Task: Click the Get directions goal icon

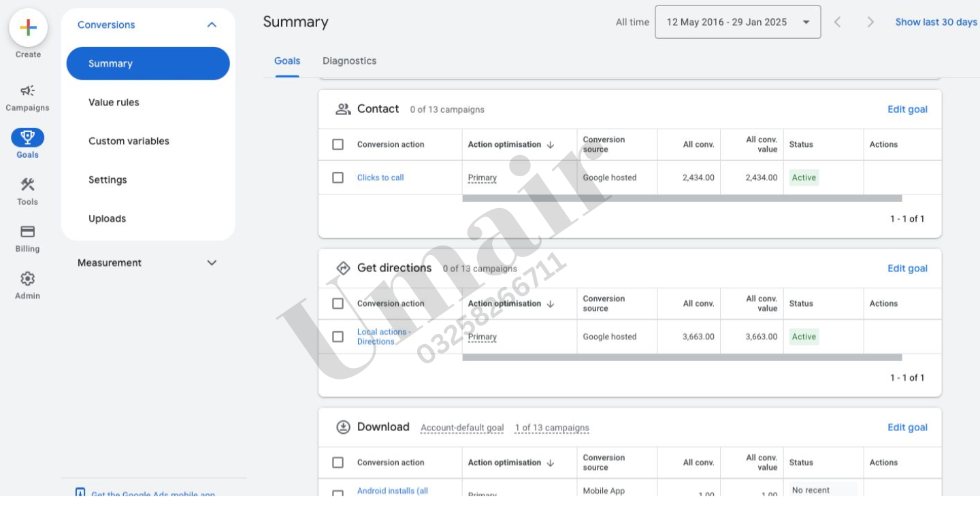Action: 343,268
